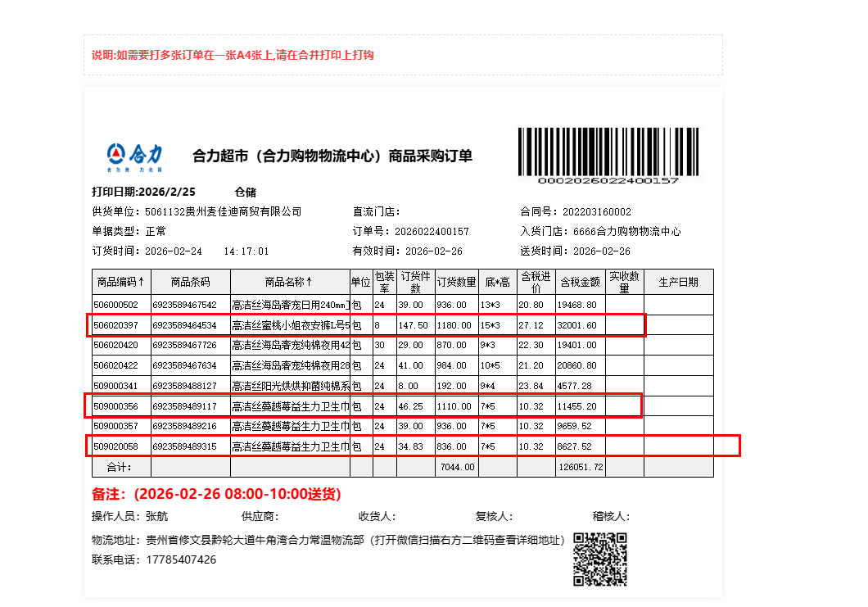Sort by 商品编码 column header
The width and height of the screenshot is (868, 607).
point(120,282)
